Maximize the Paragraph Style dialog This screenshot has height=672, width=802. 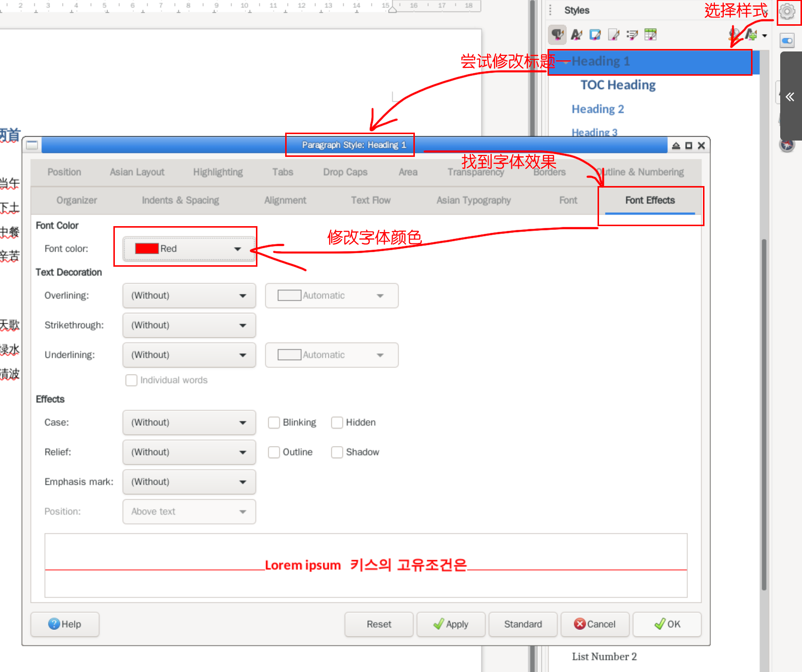click(x=689, y=145)
